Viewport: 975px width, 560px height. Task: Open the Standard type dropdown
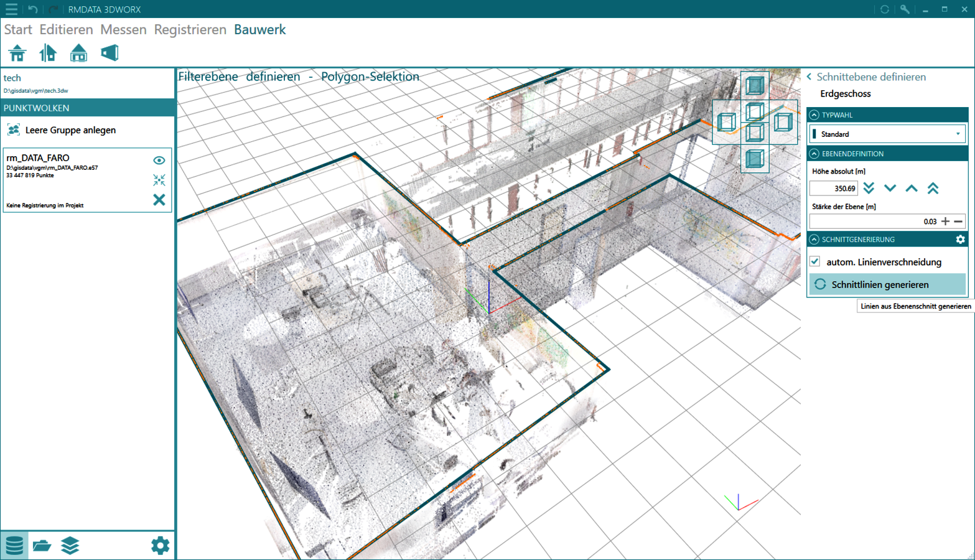(888, 134)
